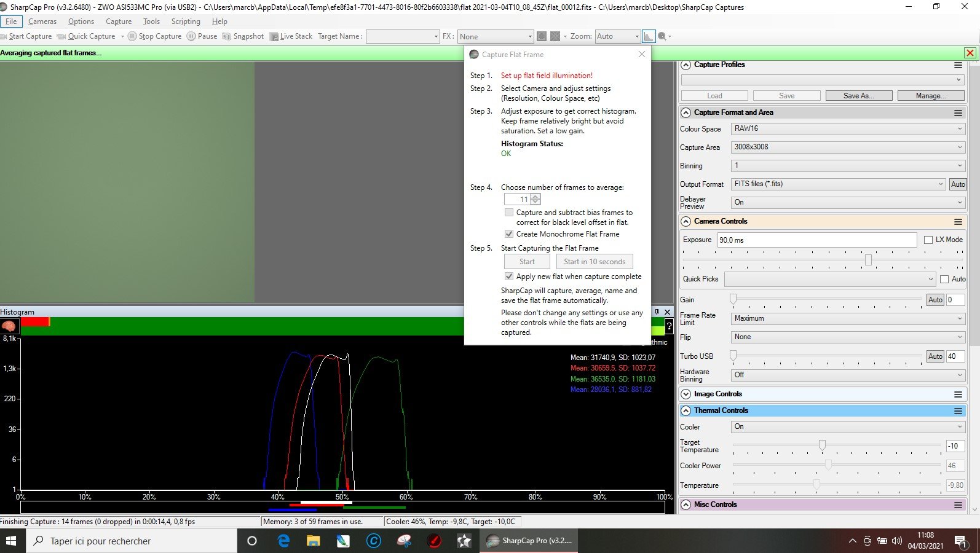Viewport: 980px width, 553px height.
Task: Open the reticule overlay icon
Action: (x=555, y=36)
